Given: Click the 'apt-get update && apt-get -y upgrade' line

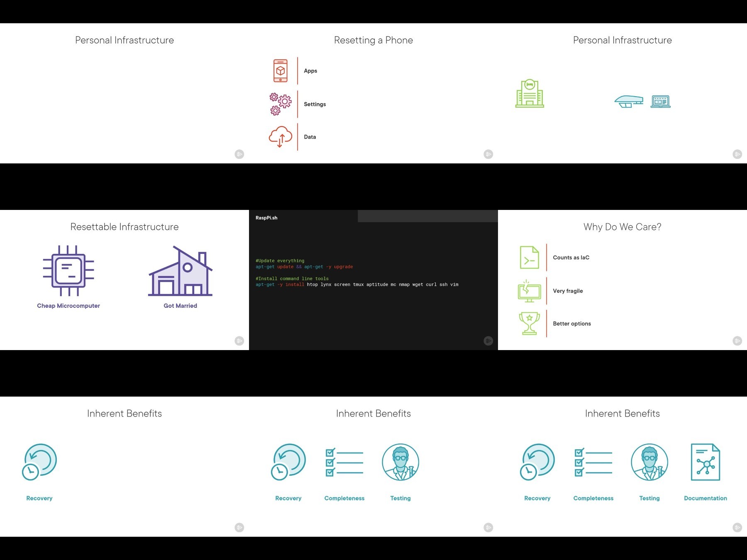Looking at the screenshot, I should click(x=304, y=267).
